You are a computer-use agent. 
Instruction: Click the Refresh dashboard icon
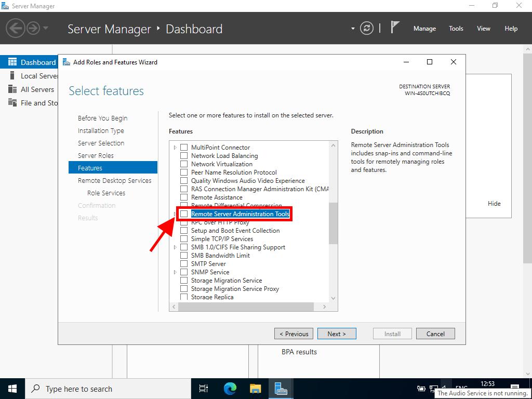point(367,29)
